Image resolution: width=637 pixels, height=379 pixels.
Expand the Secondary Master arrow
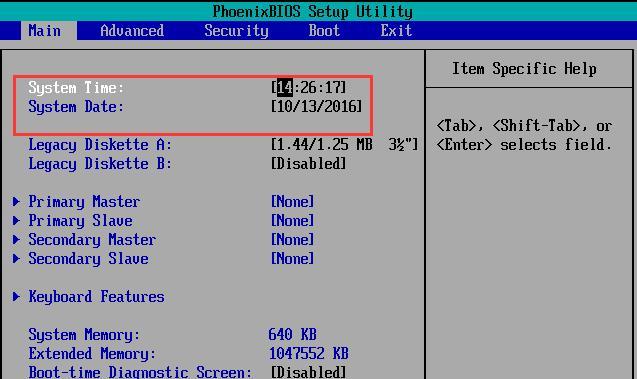[x=16, y=240]
